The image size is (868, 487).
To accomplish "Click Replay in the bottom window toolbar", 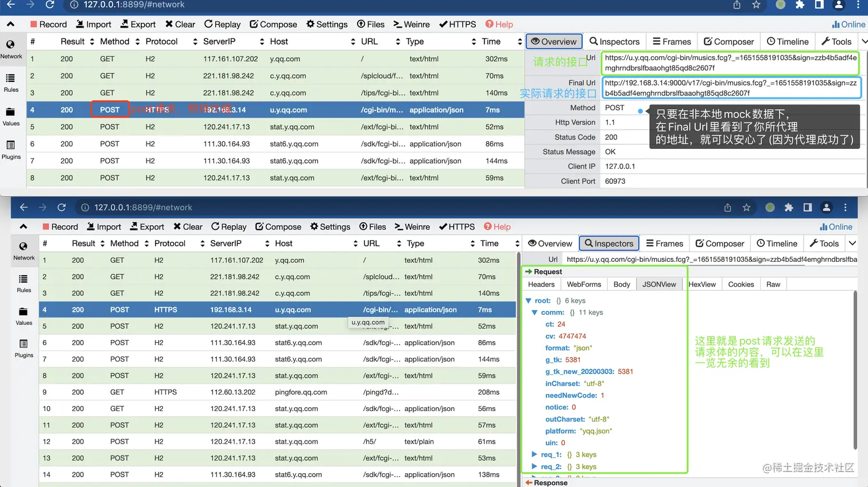I will coord(228,227).
